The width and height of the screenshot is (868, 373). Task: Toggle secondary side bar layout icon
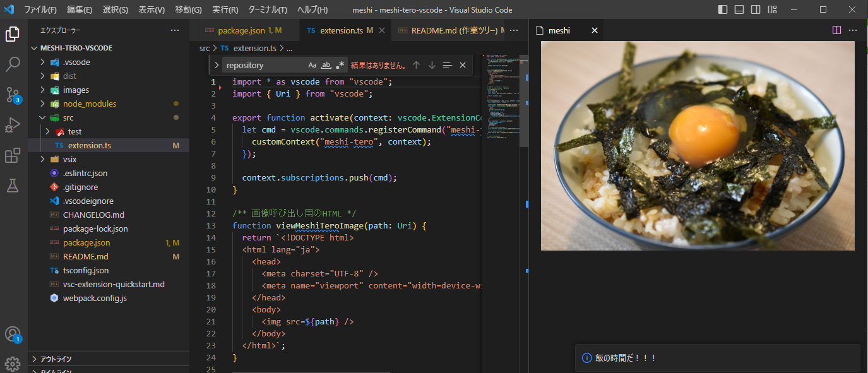click(756, 9)
